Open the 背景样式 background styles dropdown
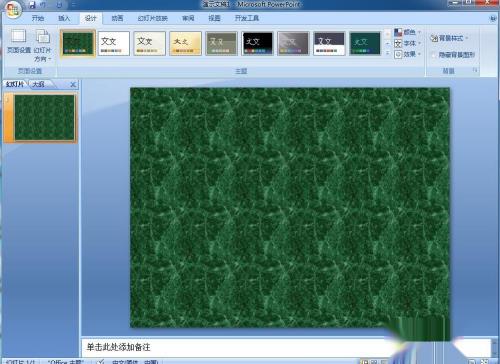The image size is (500, 364). tap(449, 38)
